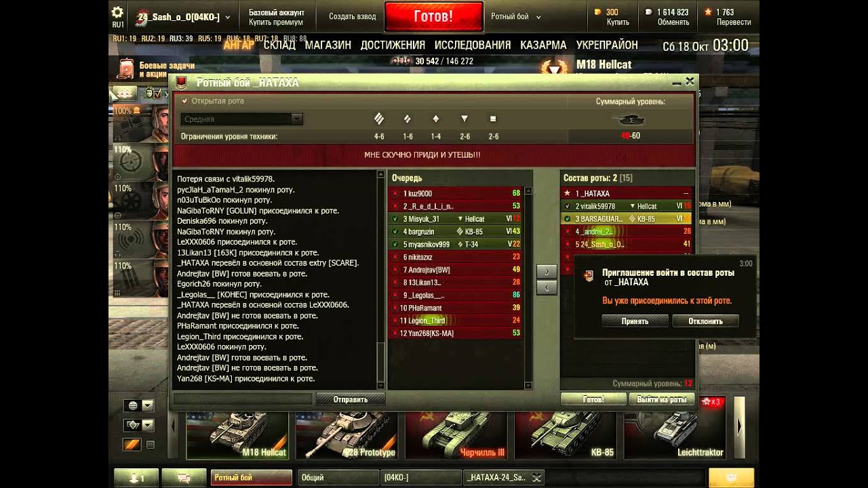The height and width of the screenshot is (488, 868).
Task: Expand player name 24_Sash_o_O dropdown
Action: point(227,18)
